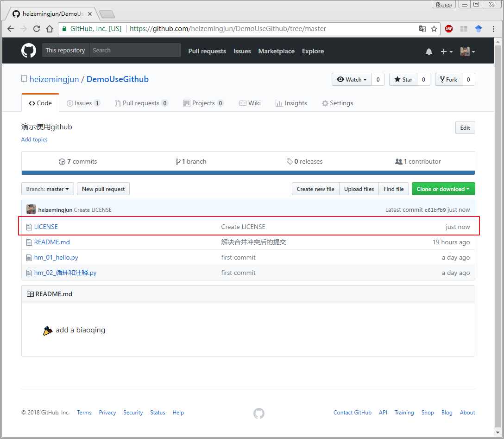Open Explore in the top navigation

pyautogui.click(x=313, y=51)
